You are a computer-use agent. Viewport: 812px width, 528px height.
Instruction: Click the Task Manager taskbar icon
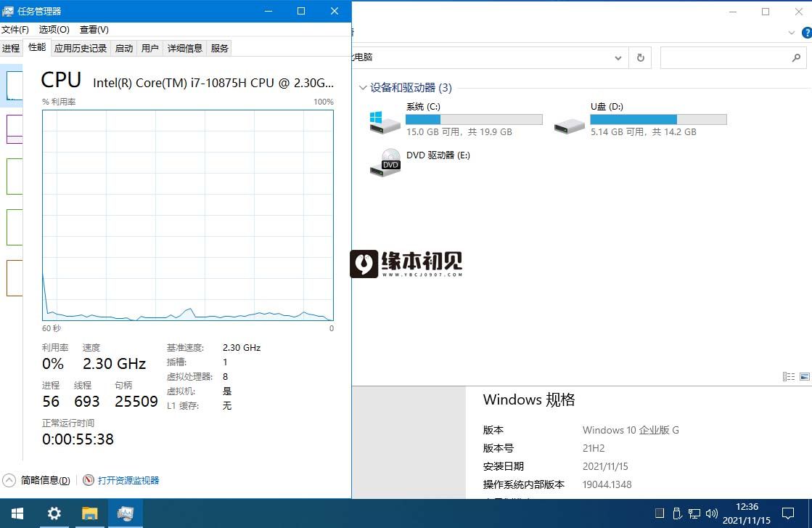(126, 513)
